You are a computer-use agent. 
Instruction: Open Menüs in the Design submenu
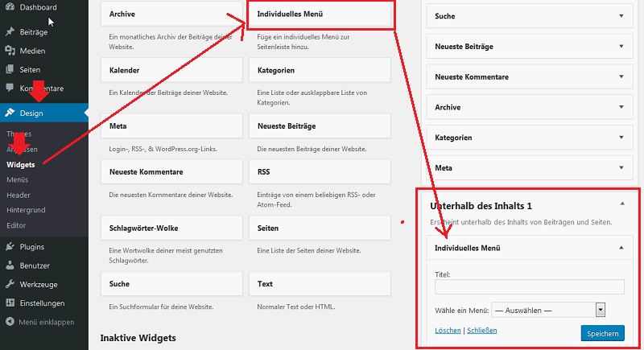pyautogui.click(x=17, y=179)
